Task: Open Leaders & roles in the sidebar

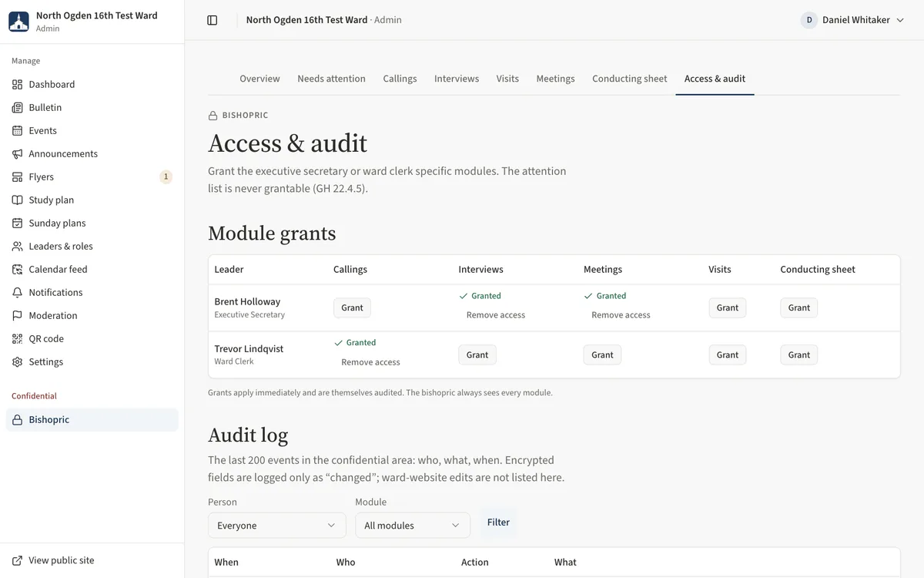Action: (92, 247)
